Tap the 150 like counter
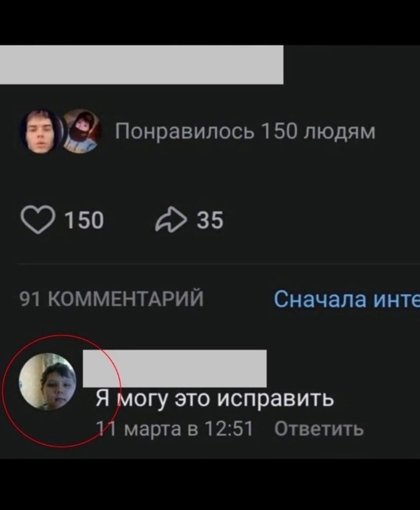This screenshot has height=510, width=420. pos(84,220)
